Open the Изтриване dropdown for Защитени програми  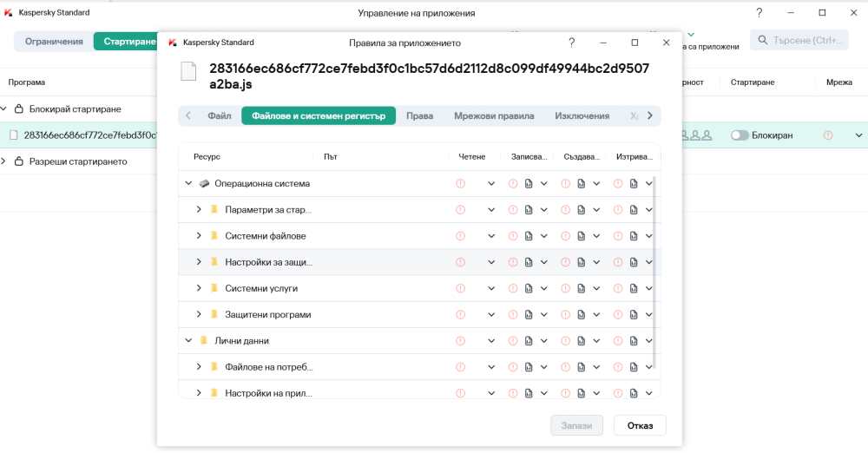click(x=648, y=315)
